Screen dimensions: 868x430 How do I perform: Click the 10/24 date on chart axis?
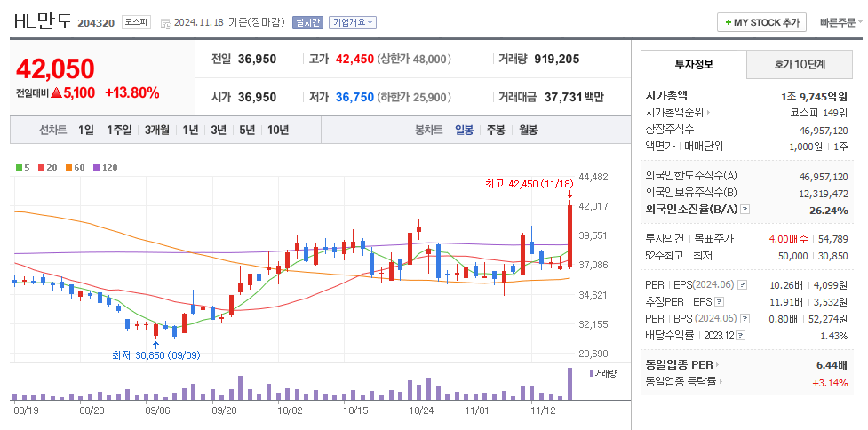pyautogui.click(x=421, y=410)
